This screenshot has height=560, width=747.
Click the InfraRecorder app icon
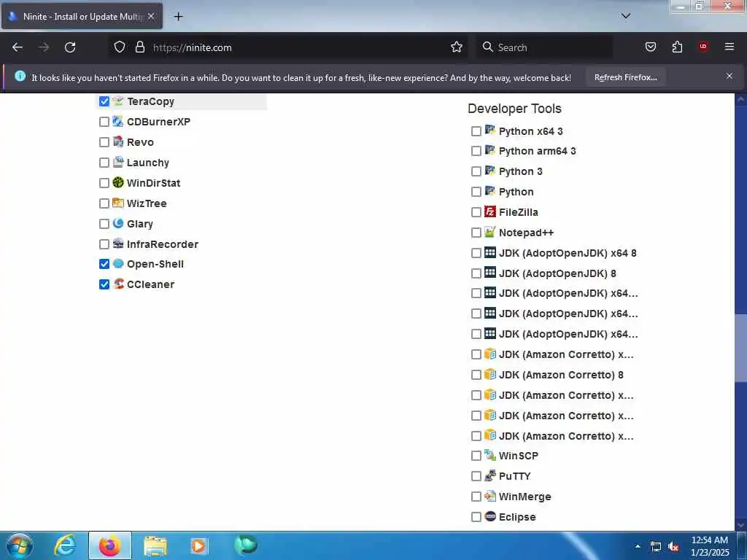coord(118,244)
